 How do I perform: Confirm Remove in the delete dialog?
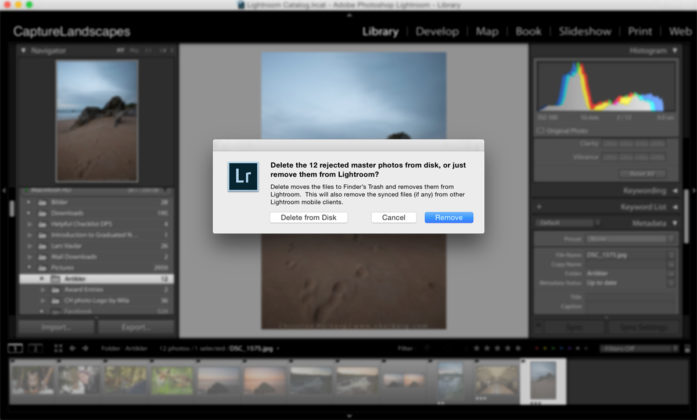(449, 217)
